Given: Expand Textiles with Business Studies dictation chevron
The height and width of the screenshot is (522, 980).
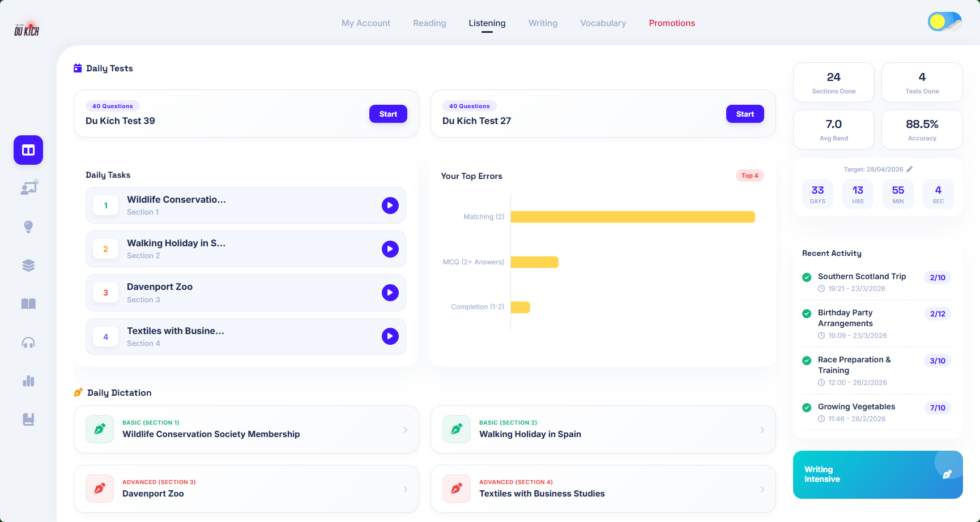Looking at the screenshot, I should 762,489.
